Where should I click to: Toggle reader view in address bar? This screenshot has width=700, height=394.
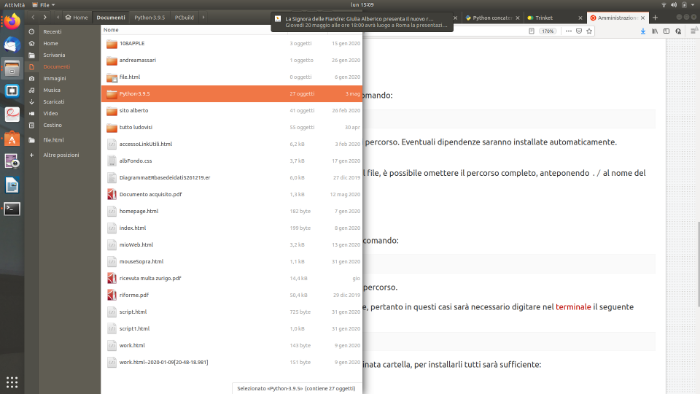coord(531,31)
